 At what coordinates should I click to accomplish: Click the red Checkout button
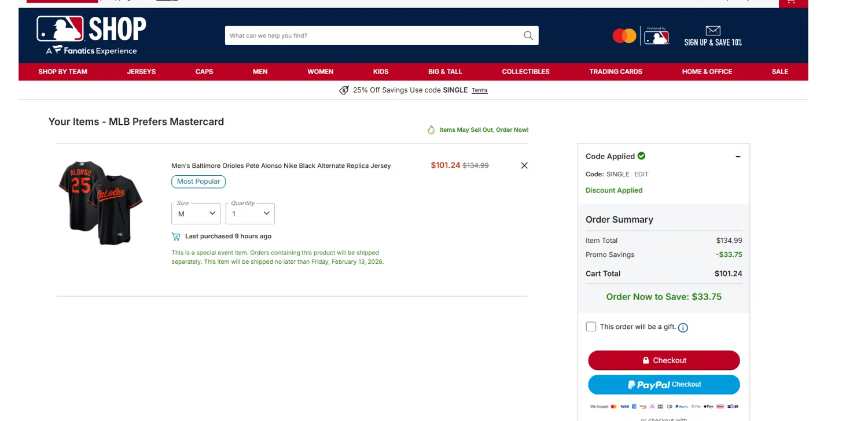(664, 360)
